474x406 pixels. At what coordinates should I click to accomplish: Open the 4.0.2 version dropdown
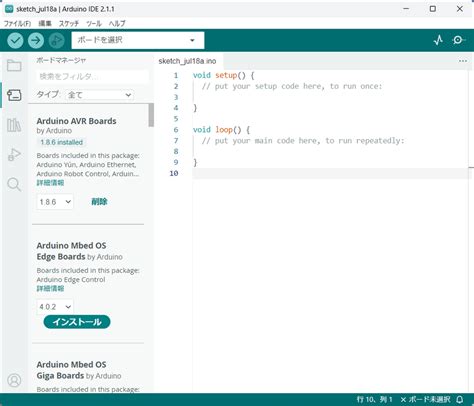(x=55, y=307)
